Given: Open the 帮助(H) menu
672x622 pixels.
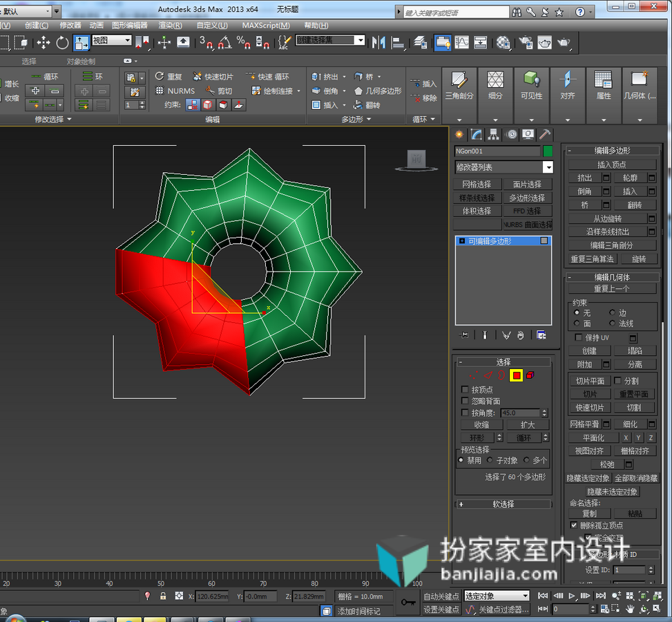Looking at the screenshot, I should pyautogui.click(x=316, y=26).
